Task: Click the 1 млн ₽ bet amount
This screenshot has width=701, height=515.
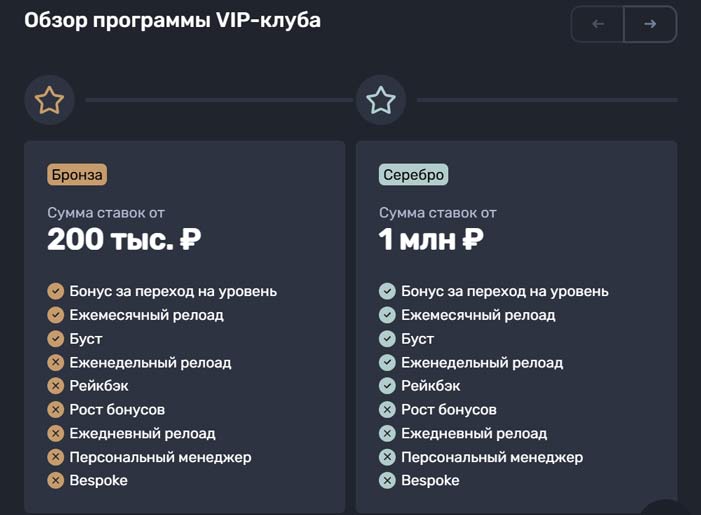Action: click(x=431, y=240)
